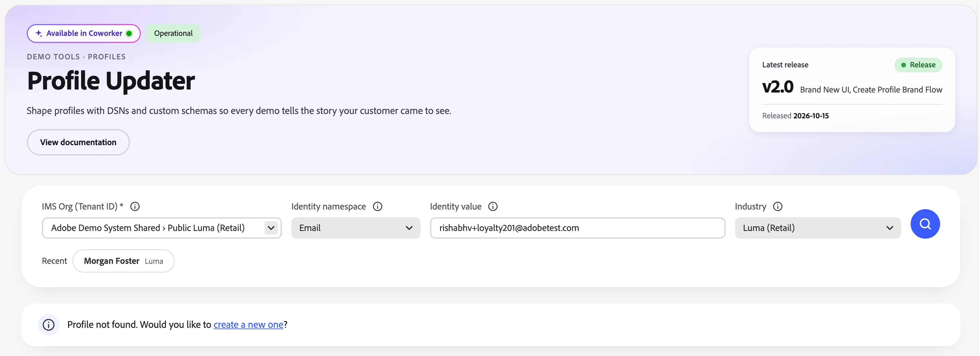Click the Latest release label
Viewport: 980px width, 356px height.
tap(785, 65)
